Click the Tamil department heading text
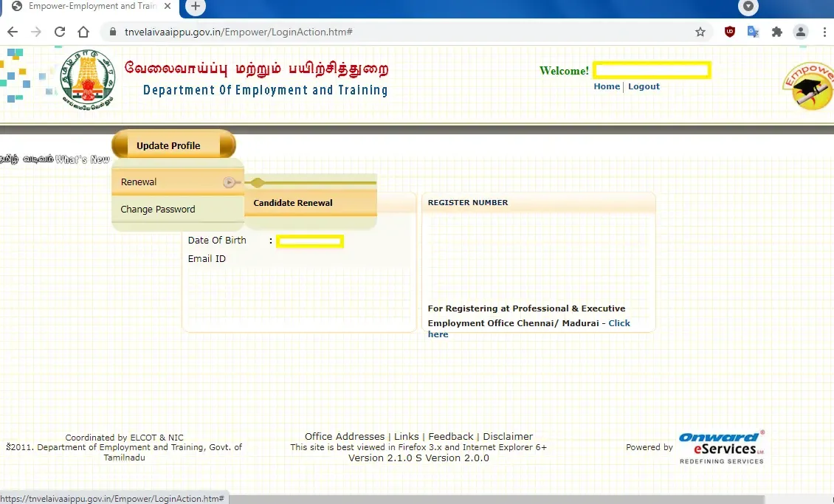 point(256,69)
